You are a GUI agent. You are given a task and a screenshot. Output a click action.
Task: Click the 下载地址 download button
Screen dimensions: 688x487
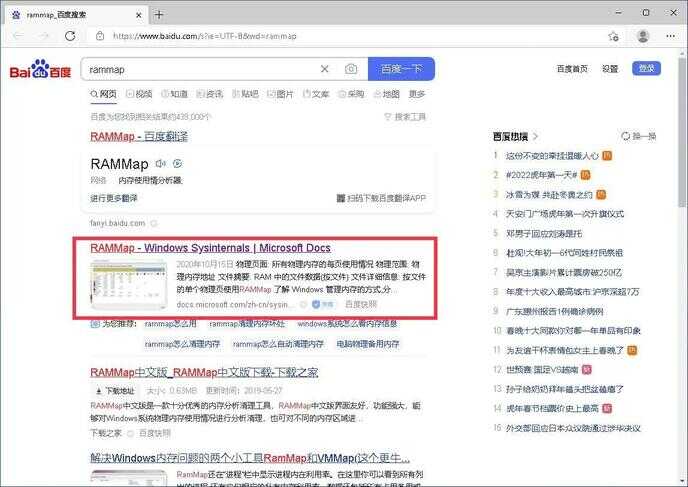pyautogui.click(x=116, y=390)
